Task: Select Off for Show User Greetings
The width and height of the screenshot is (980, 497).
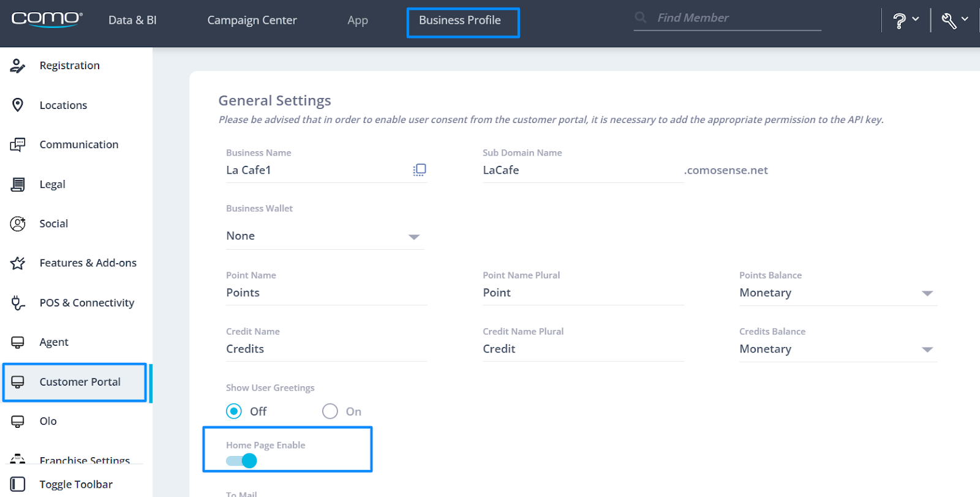Action: pyautogui.click(x=234, y=411)
